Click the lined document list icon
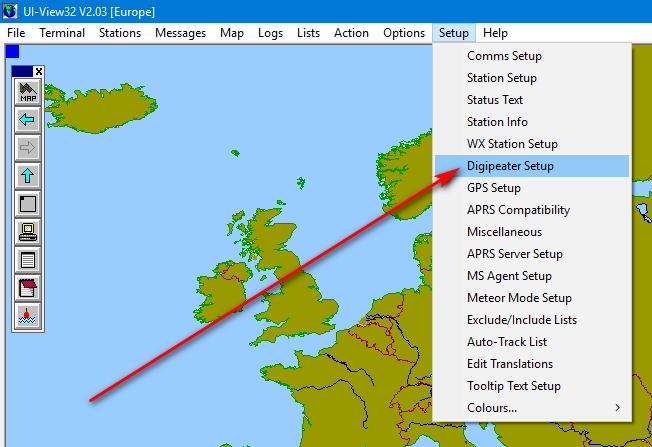 pos(27,261)
